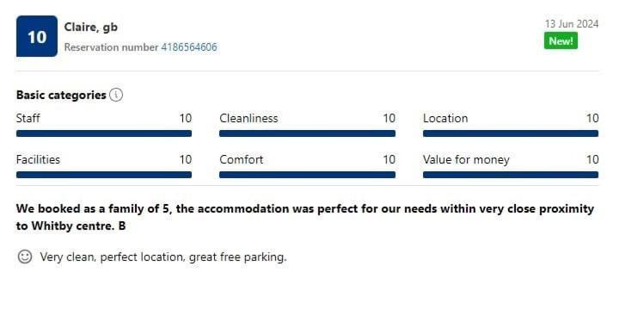Click the Basic categories heading
Screen dimensions: 644x328
click(x=61, y=95)
